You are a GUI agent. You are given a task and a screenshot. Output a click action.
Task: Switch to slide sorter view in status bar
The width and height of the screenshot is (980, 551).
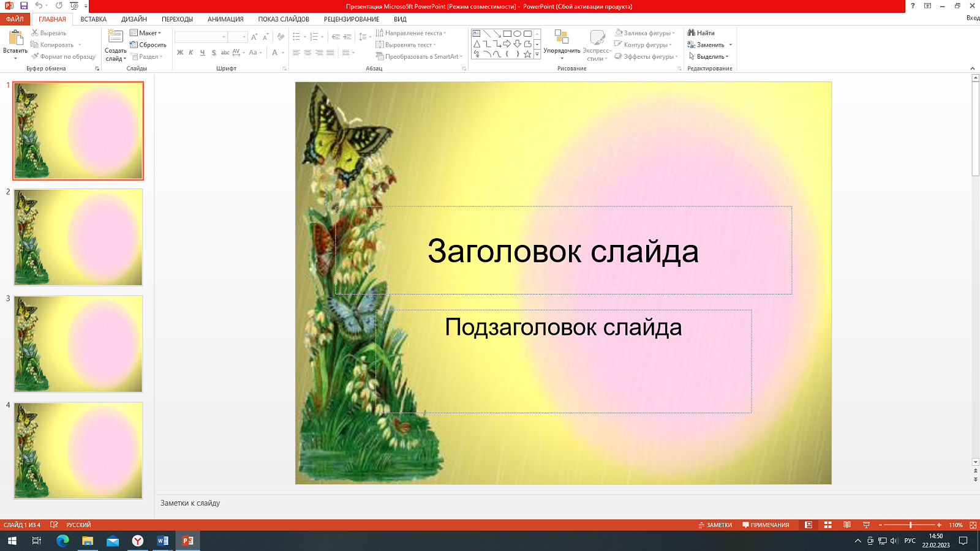coord(827,525)
